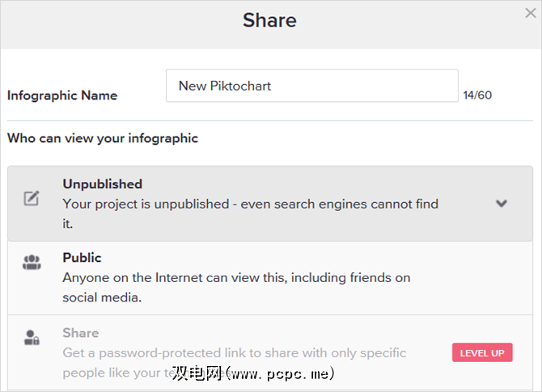This screenshot has width=542, height=392.
Task: Click 'Who can view your infographic' heading
Action: 103,138
